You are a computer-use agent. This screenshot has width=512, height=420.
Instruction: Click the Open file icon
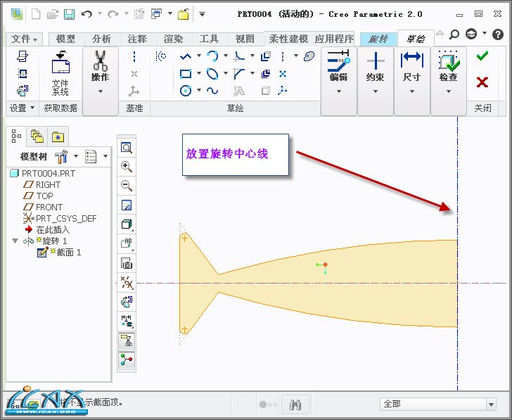pos(52,14)
